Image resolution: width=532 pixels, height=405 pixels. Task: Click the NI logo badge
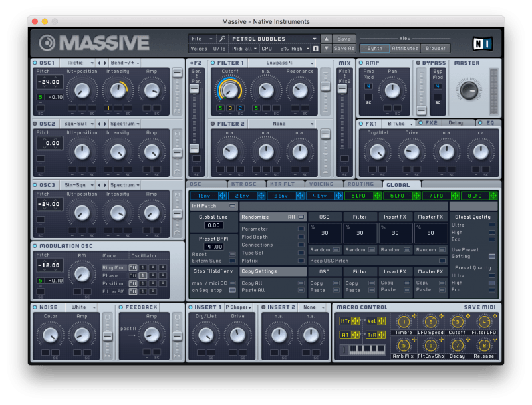click(483, 43)
